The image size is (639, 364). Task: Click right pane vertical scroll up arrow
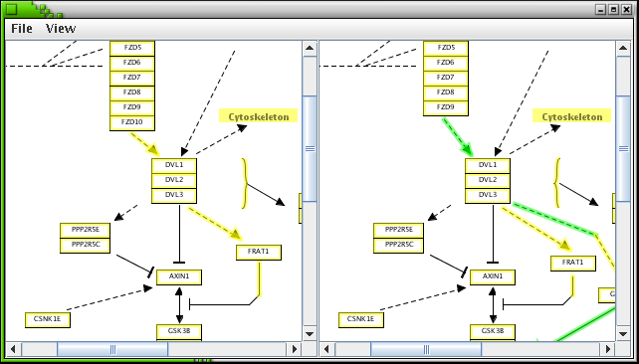pyautogui.click(x=623, y=48)
